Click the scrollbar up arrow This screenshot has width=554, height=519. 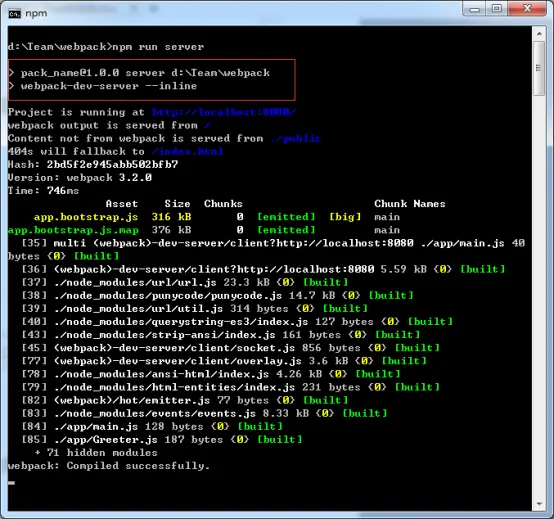tap(539, 34)
